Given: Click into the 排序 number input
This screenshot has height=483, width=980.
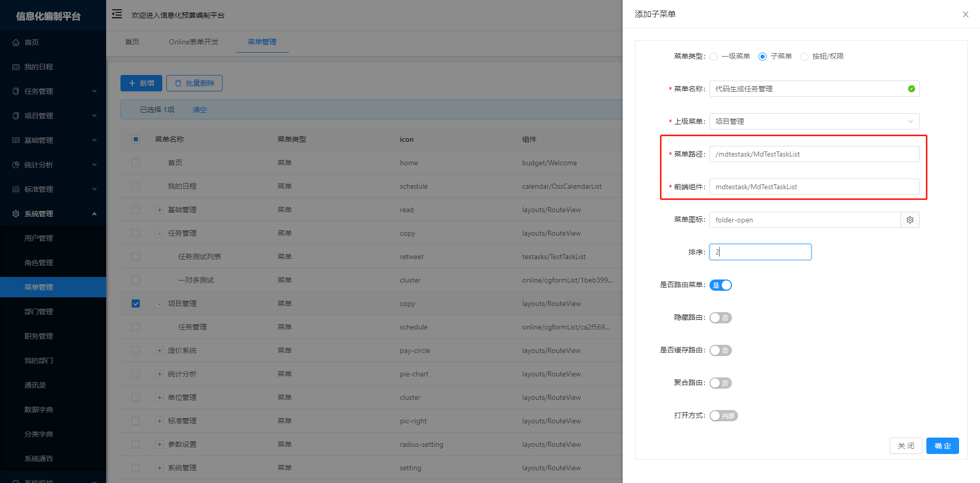Looking at the screenshot, I should (760, 252).
